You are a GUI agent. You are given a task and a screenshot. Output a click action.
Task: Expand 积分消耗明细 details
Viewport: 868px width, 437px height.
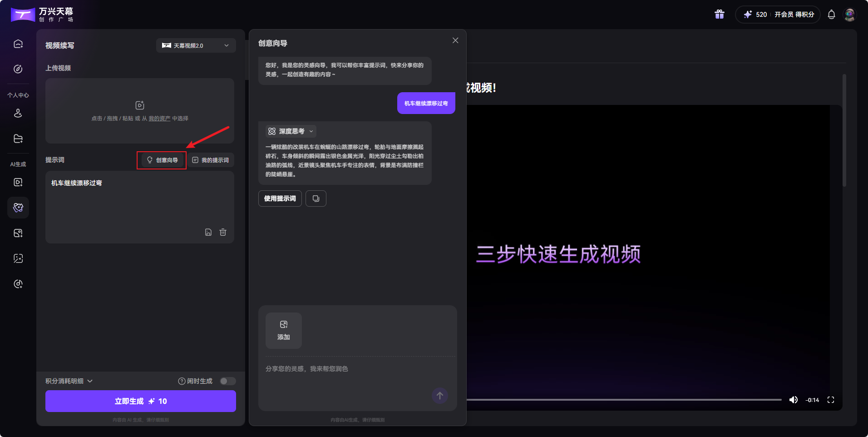(69, 381)
